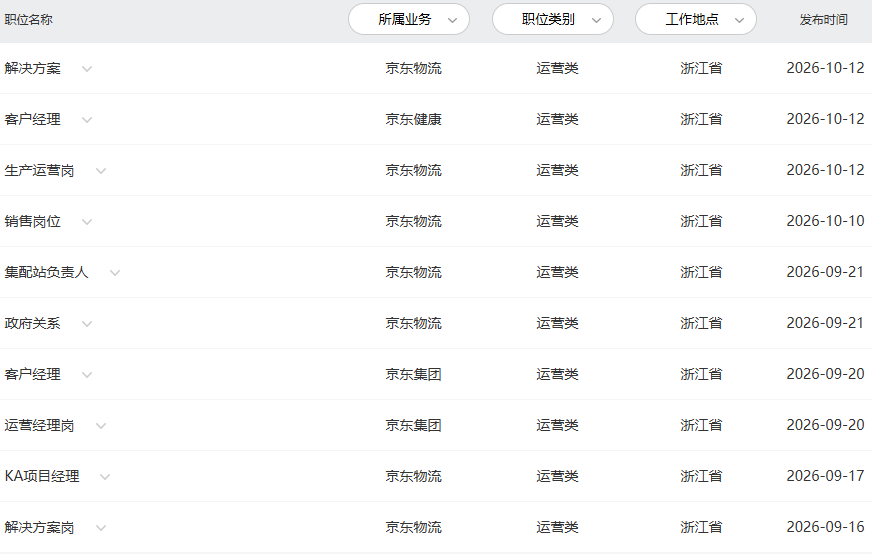The image size is (872, 554).
Task: Open the KA项目经理 job title
Action: pyautogui.click(x=42, y=476)
